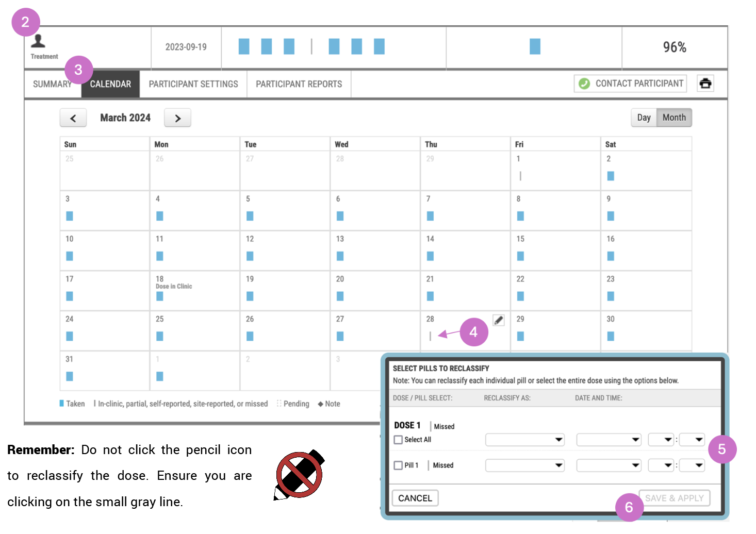Click the printer icon
Screen dimensions: 756x534
[705, 84]
